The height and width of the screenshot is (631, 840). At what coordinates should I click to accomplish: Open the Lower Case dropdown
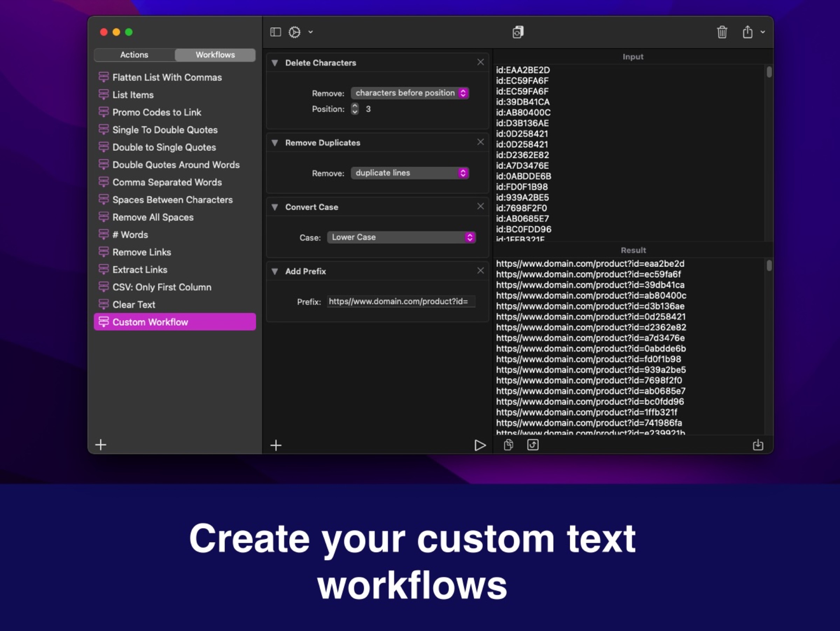(x=401, y=237)
